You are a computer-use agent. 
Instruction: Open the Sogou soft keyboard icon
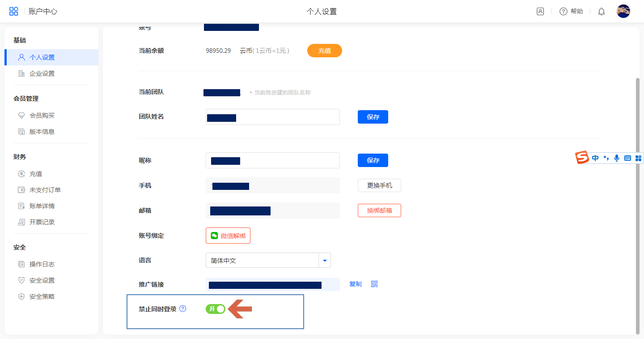coord(627,158)
